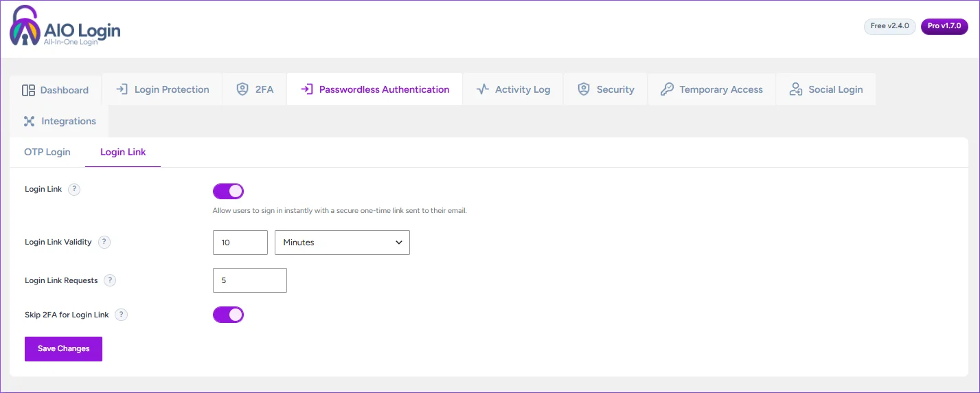Screen dimensions: 980x393
Task: Click the Dashboard grid icon
Action: (x=28, y=90)
